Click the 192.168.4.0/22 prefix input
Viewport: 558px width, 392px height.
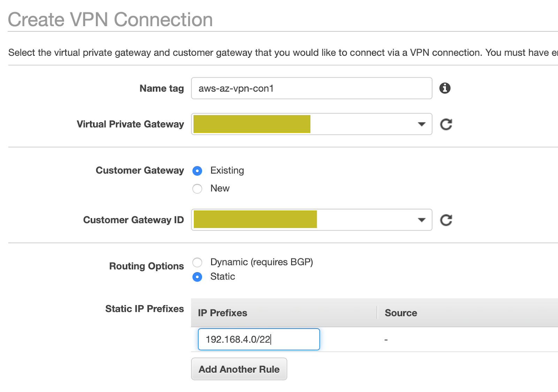[x=258, y=339]
